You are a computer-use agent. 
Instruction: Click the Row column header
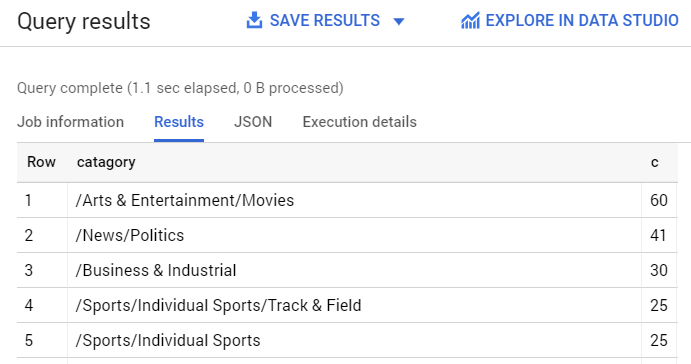41,162
